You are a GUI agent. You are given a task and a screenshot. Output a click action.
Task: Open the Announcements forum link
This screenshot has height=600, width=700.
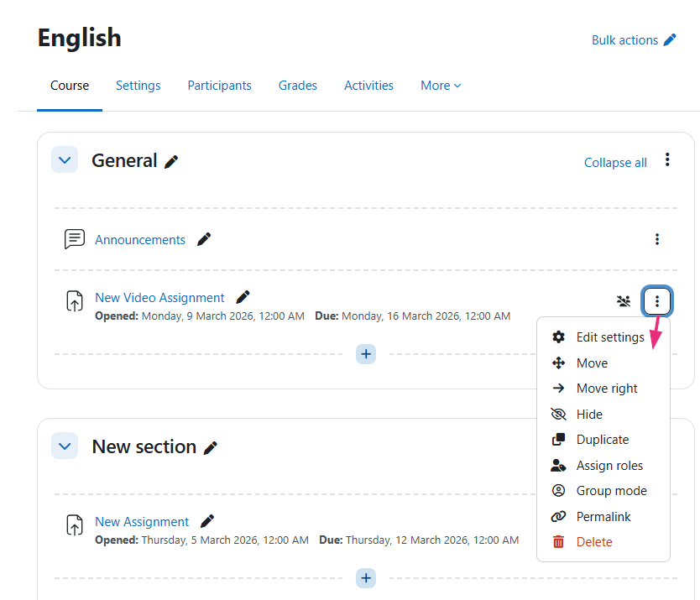[139, 240]
